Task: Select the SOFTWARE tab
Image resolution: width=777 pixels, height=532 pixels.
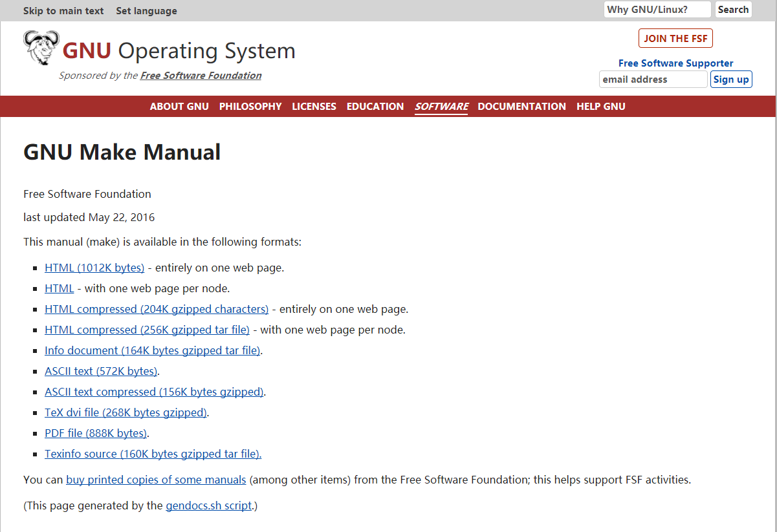Action: [x=441, y=106]
